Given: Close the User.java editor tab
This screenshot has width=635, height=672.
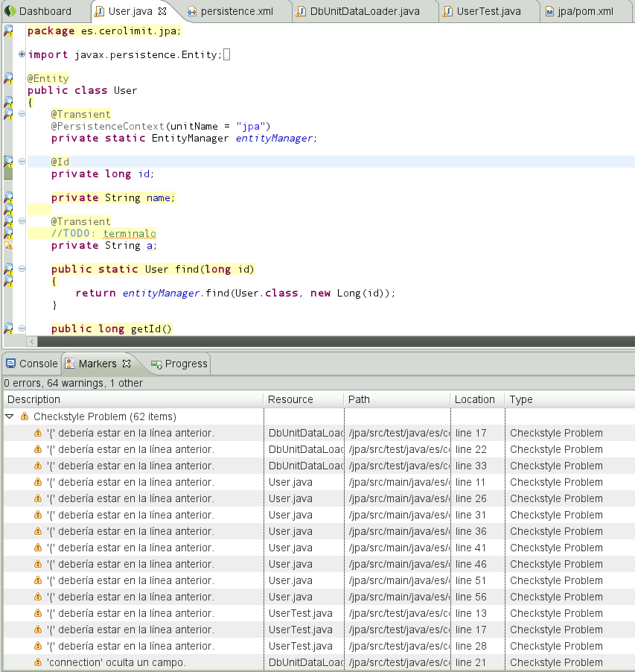Looking at the screenshot, I should click(x=162, y=11).
